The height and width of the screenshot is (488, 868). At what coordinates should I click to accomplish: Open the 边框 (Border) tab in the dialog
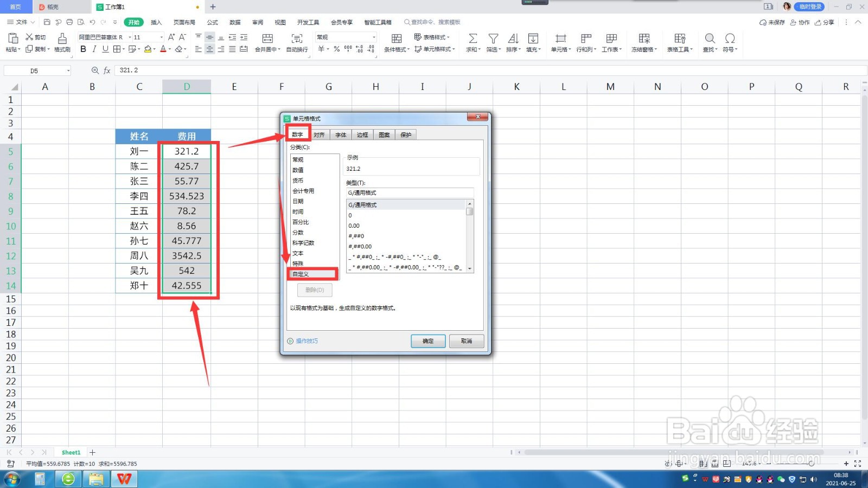pos(362,135)
